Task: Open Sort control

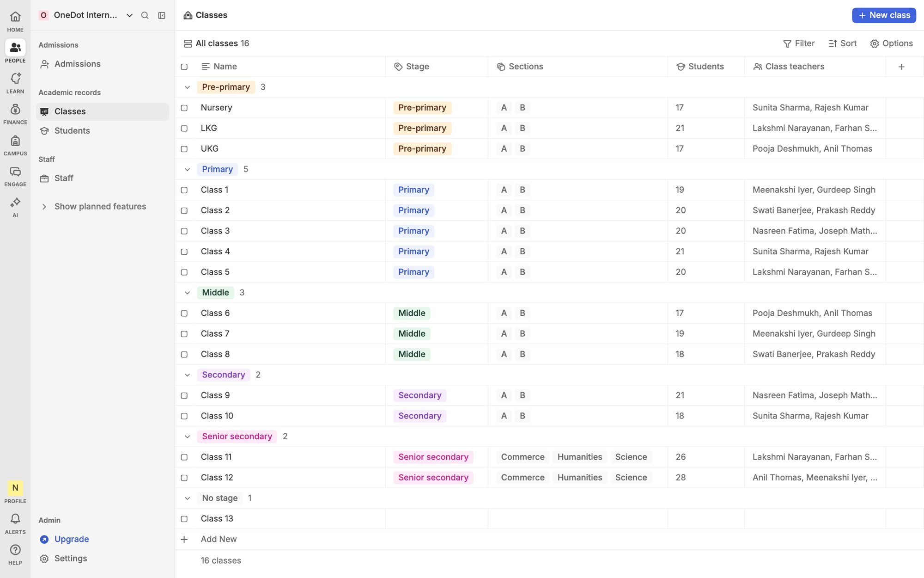Action: [x=843, y=43]
